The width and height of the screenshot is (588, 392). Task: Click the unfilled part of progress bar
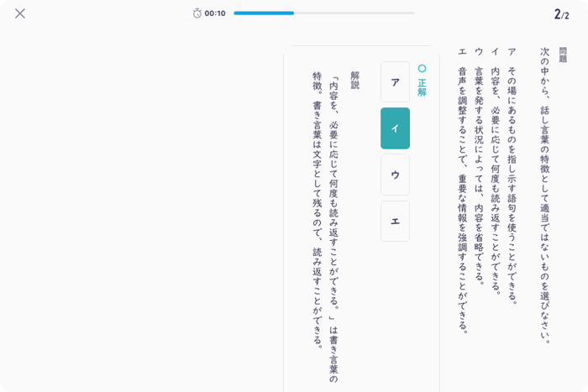354,13
